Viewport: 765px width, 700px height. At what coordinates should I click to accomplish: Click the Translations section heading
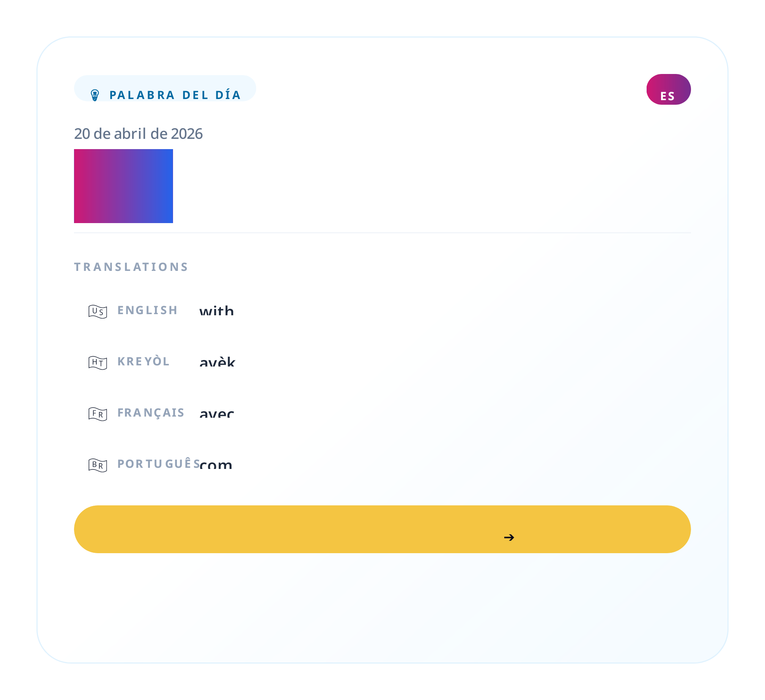[131, 267]
